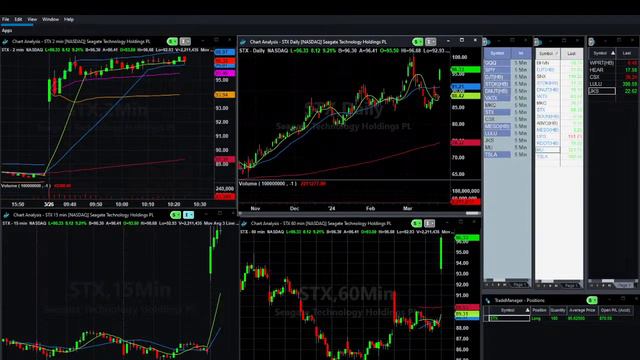Click the STX 15 min chart window icon
The width and height of the screenshot is (640, 360).
(6, 215)
